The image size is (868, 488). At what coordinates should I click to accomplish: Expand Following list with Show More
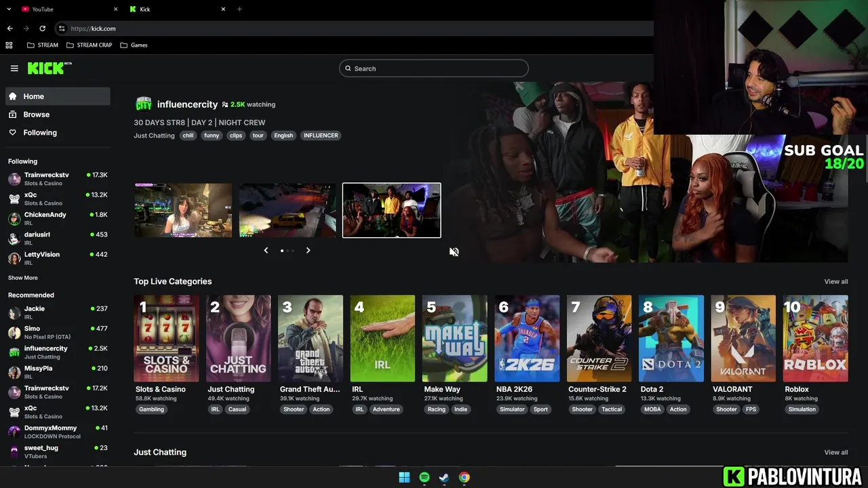click(23, 278)
